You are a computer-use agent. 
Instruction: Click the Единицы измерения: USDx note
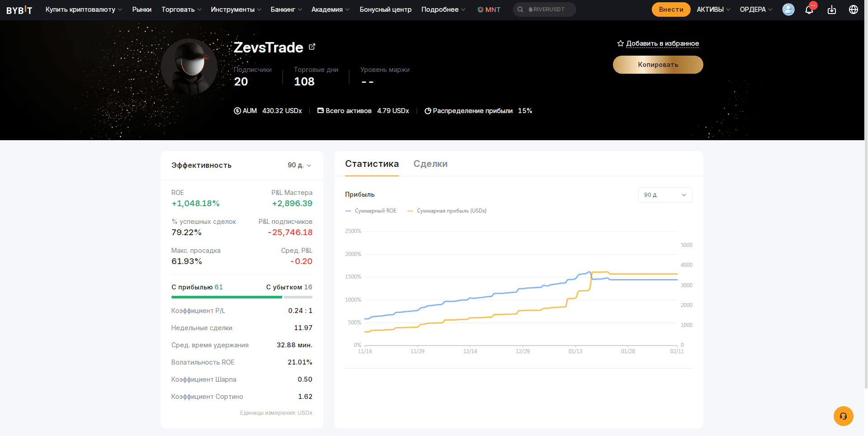coord(276,413)
